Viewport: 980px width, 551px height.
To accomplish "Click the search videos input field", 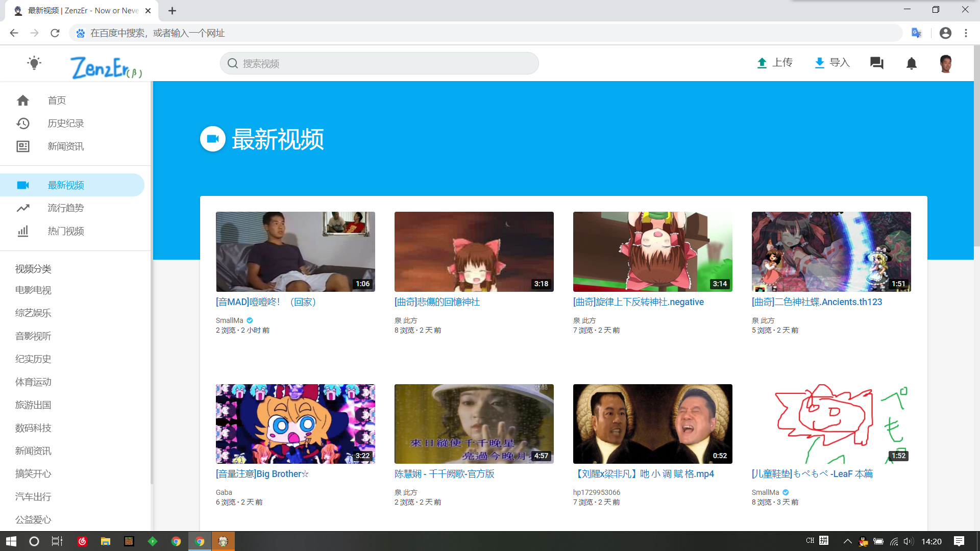I will click(379, 63).
